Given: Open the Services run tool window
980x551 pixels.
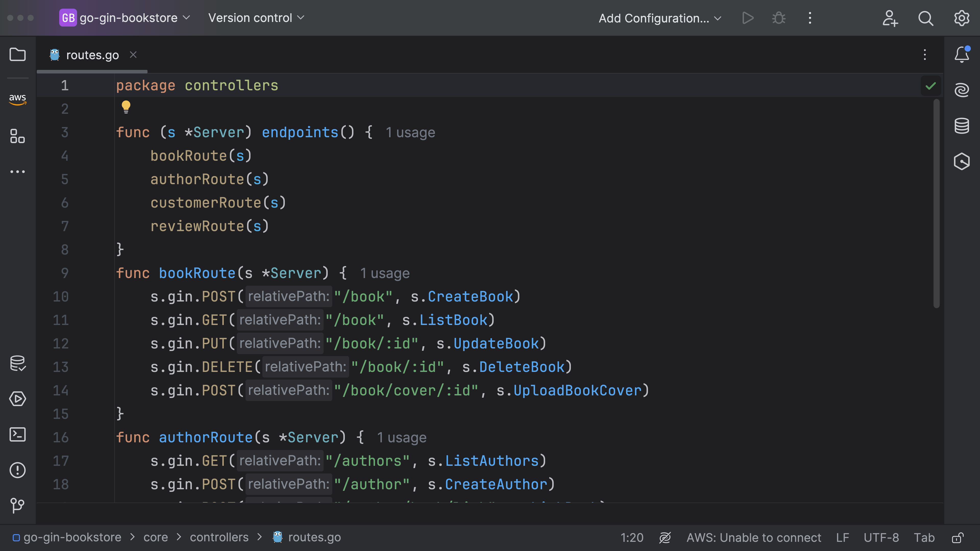Looking at the screenshot, I should coord(18,399).
